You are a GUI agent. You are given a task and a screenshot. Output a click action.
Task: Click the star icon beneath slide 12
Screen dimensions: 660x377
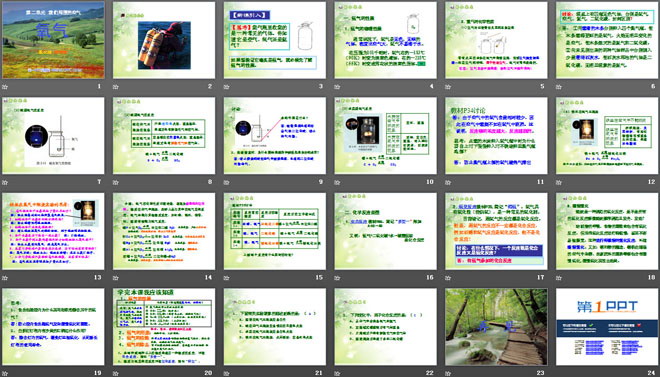[x=559, y=182]
